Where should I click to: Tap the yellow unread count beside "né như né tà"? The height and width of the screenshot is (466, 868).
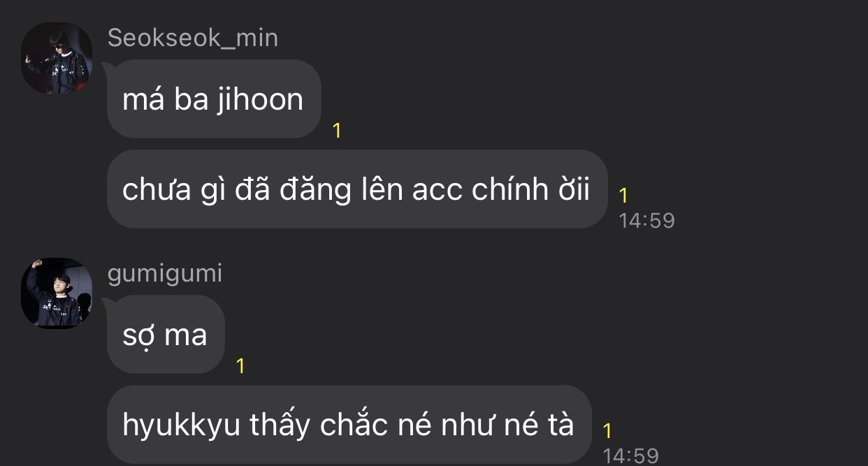click(607, 430)
